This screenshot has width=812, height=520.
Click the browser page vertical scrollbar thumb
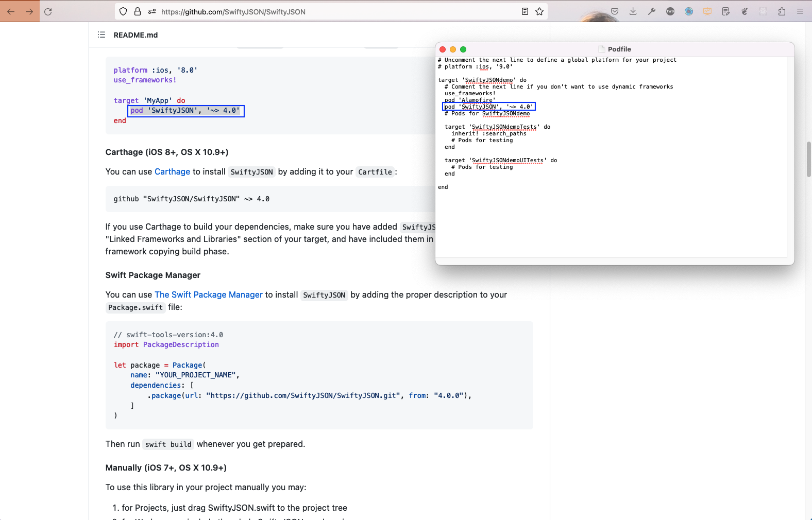(809, 159)
